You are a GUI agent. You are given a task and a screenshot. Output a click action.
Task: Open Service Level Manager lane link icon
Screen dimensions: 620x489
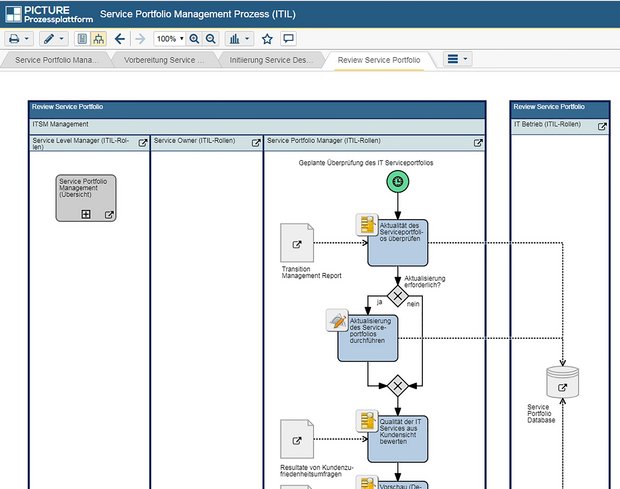click(x=143, y=143)
